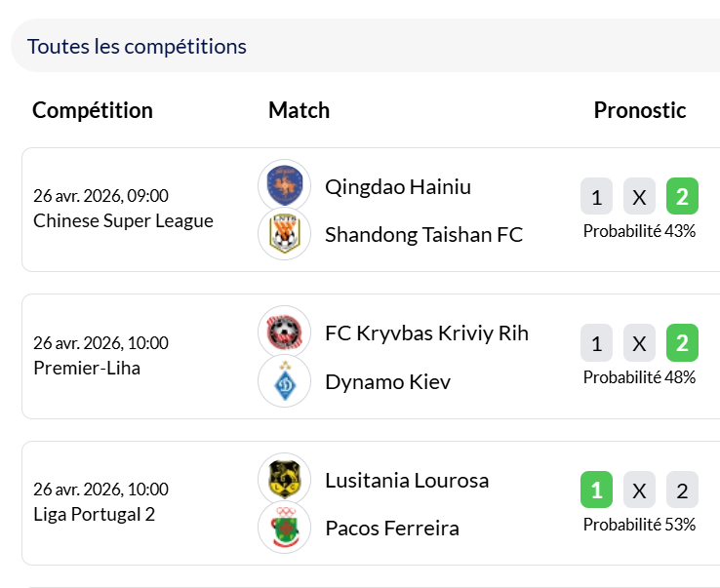Open the Chinese Super League competition

123,221
